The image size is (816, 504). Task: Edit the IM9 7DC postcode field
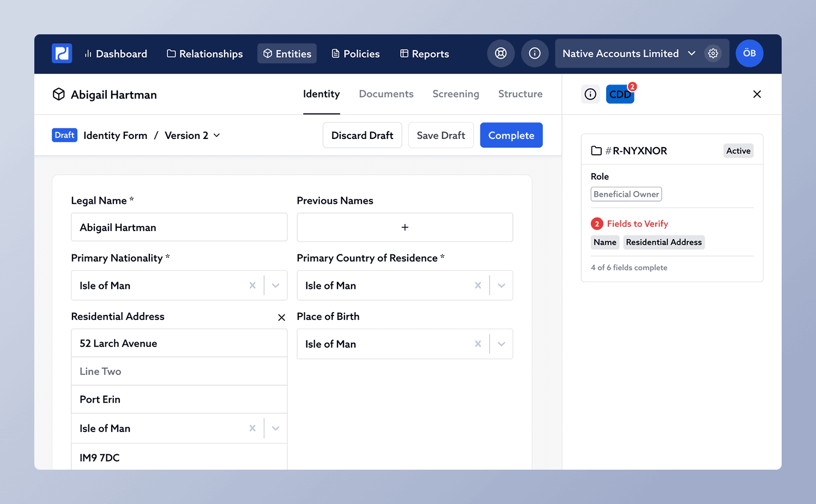179,457
